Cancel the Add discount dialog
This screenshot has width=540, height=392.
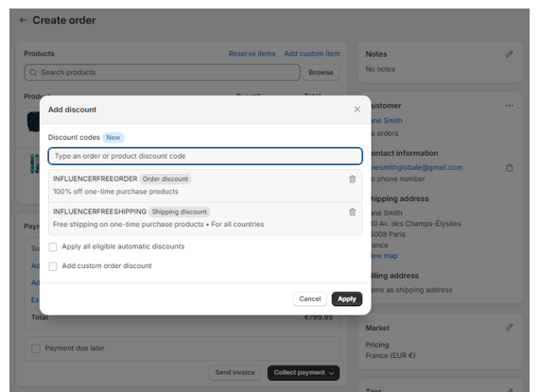309,298
